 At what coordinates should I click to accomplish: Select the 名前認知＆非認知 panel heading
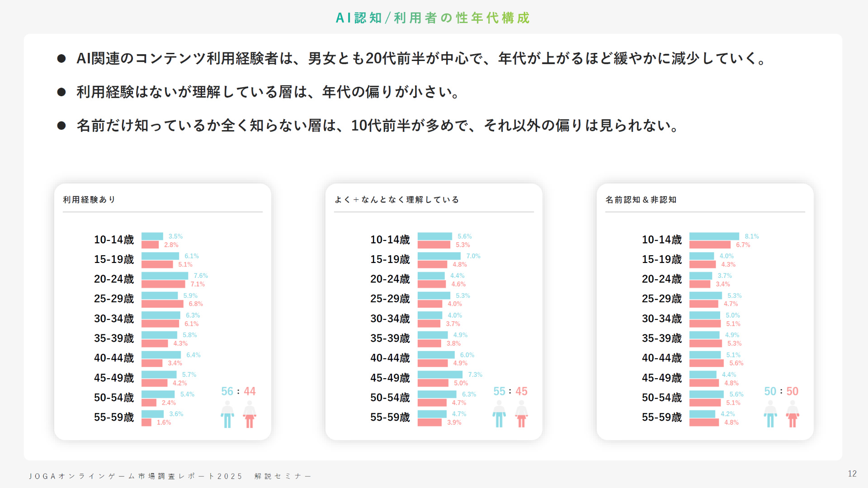[641, 200]
